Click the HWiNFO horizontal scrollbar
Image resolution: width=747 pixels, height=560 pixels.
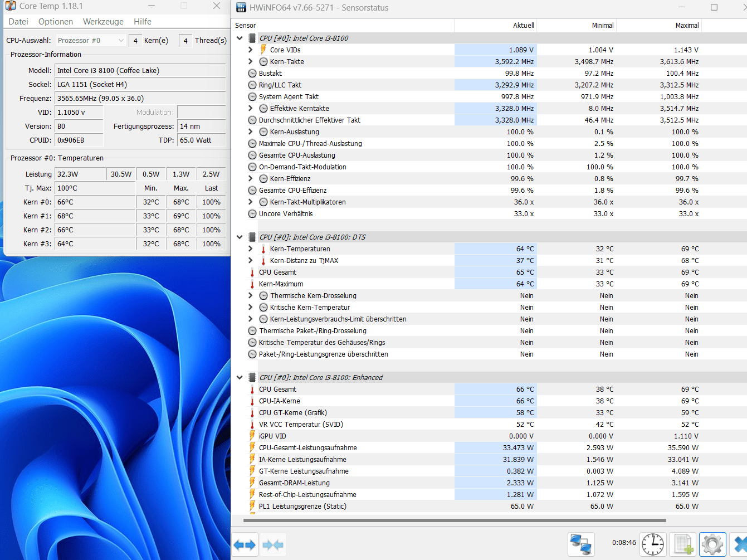(x=455, y=520)
